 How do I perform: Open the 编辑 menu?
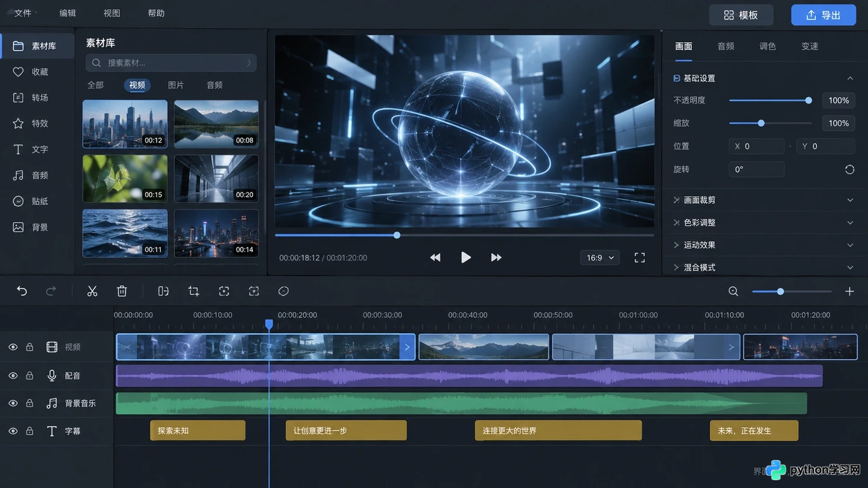68,13
